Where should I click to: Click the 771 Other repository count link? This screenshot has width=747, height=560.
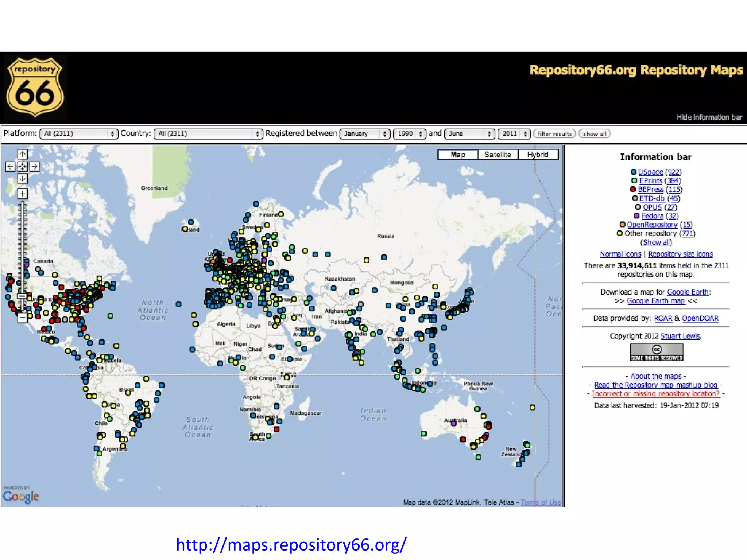pyautogui.click(x=688, y=233)
